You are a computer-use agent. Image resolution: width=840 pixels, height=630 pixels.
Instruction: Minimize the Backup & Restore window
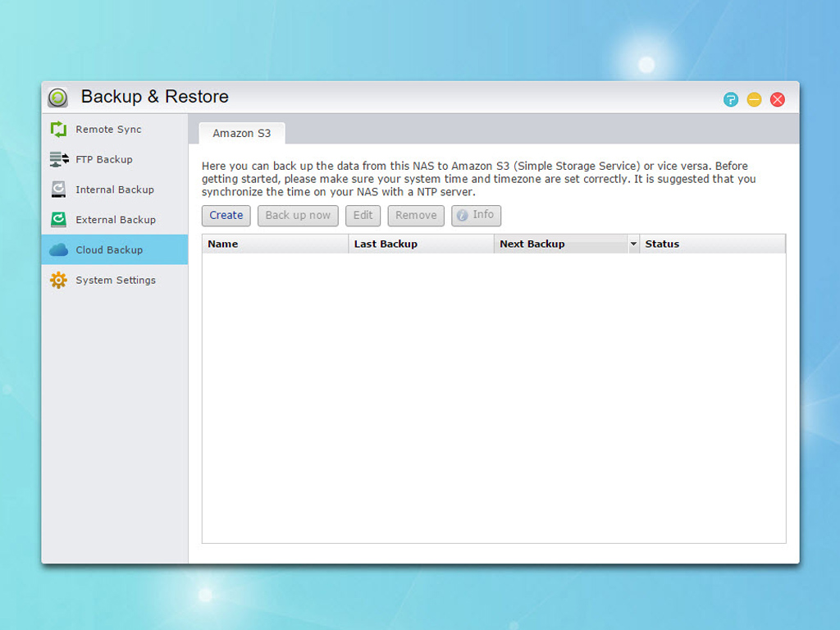coord(755,99)
